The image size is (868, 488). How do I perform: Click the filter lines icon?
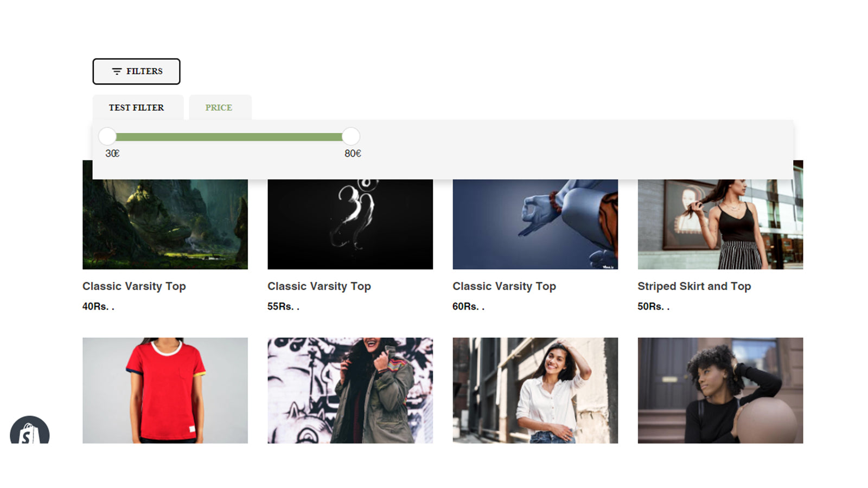(117, 72)
